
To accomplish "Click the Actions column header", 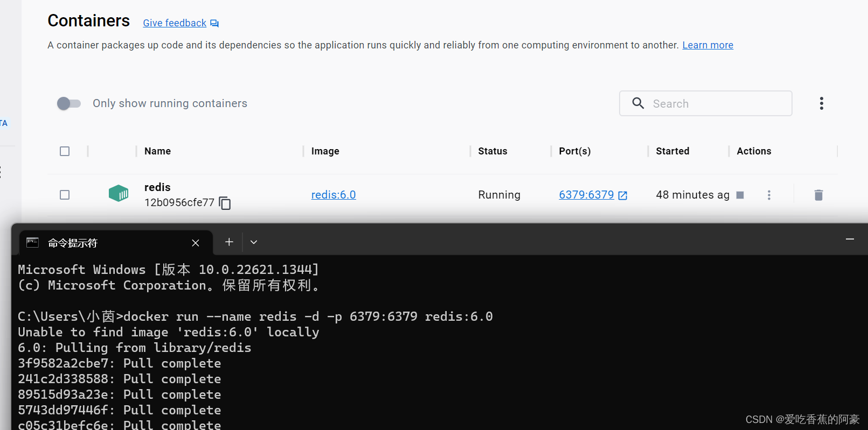I will click(754, 151).
